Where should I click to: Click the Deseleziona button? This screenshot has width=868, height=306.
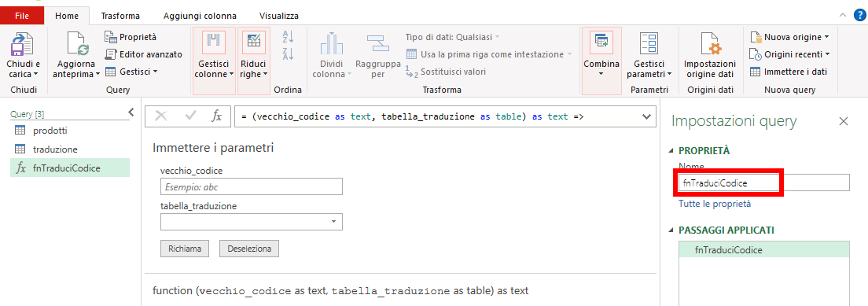pyautogui.click(x=249, y=249)
